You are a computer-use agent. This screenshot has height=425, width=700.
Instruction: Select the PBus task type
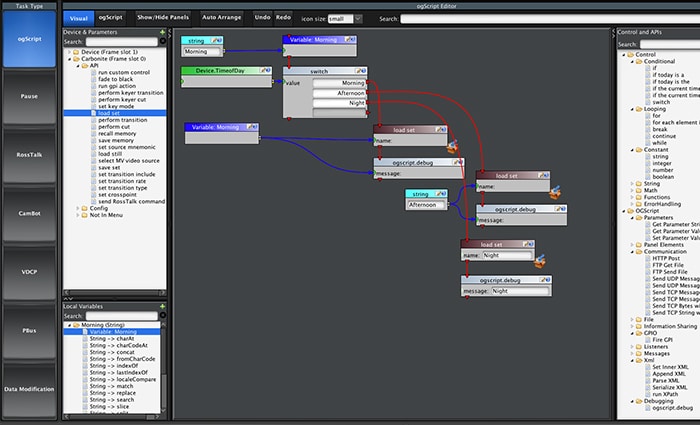(29, 330)
